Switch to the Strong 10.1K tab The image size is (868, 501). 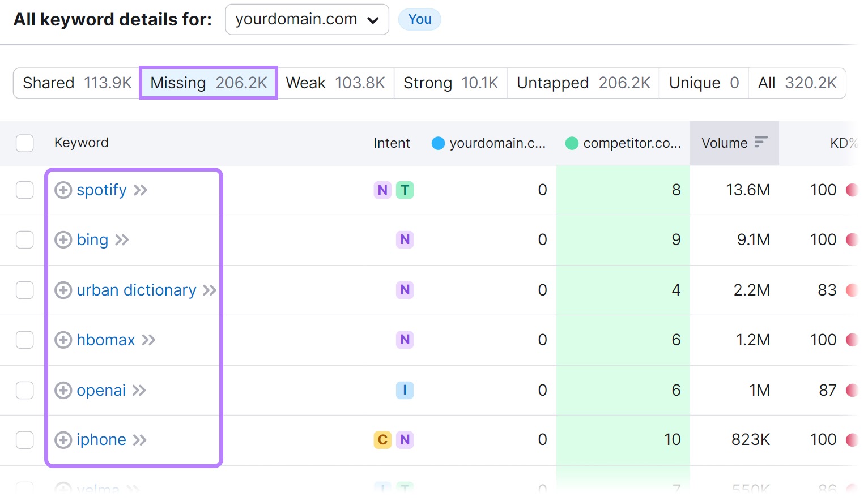coord(450,83)
